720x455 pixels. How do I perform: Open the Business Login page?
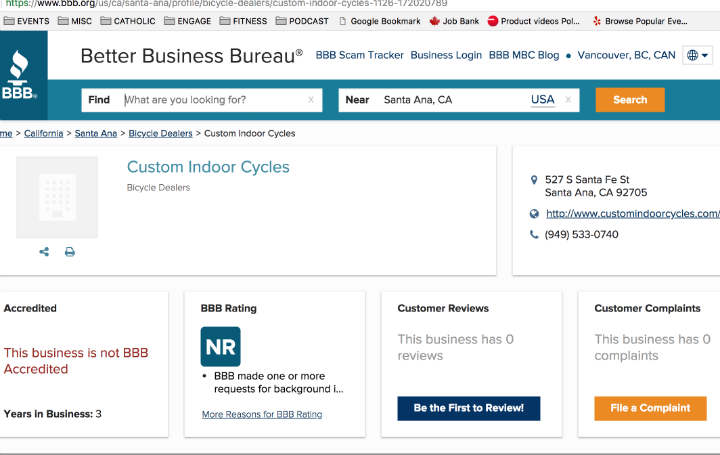(x=446, y=56)
